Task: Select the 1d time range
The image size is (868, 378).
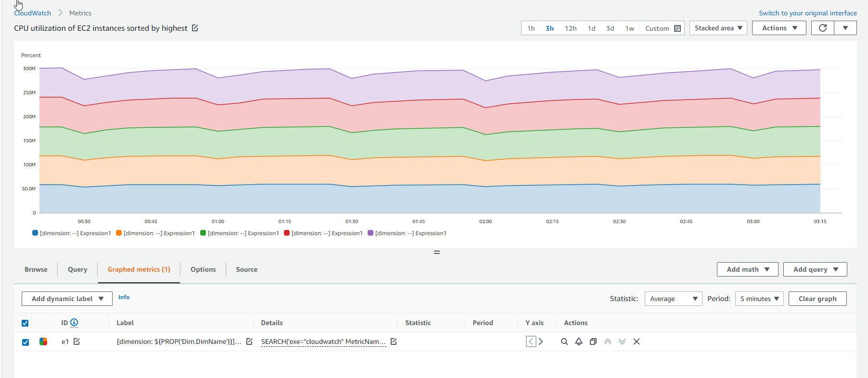Action: (x=591, y=28)
